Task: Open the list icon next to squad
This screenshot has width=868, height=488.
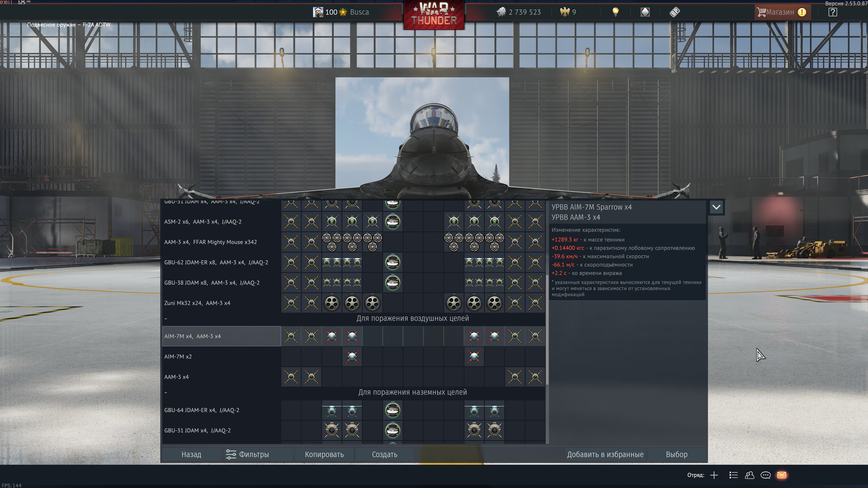Action: coord(733,475)
